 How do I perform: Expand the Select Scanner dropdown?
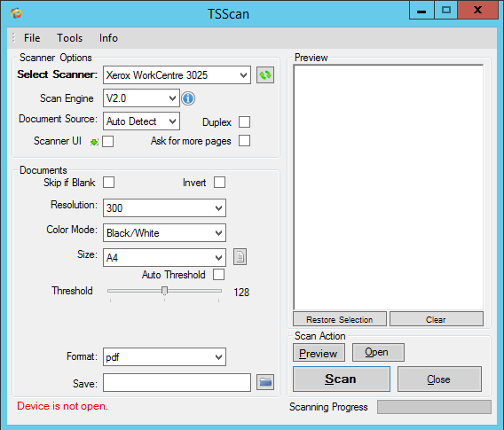pos(177,75)
